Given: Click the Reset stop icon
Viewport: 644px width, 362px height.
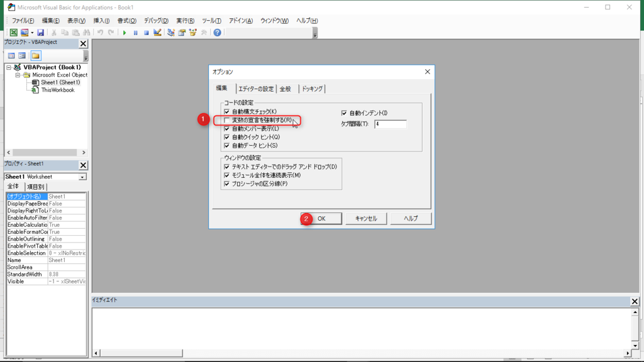Looking at the screenshot, I should 146,33.
